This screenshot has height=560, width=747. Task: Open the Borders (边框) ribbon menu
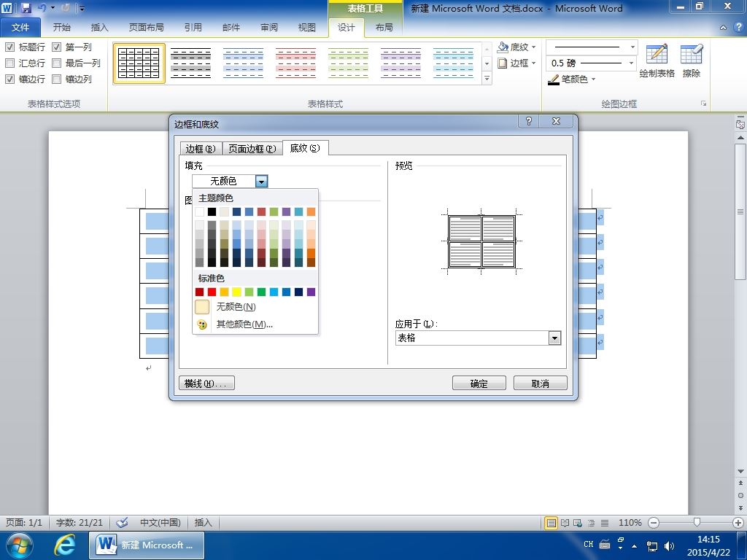click(x=516, y=63)
